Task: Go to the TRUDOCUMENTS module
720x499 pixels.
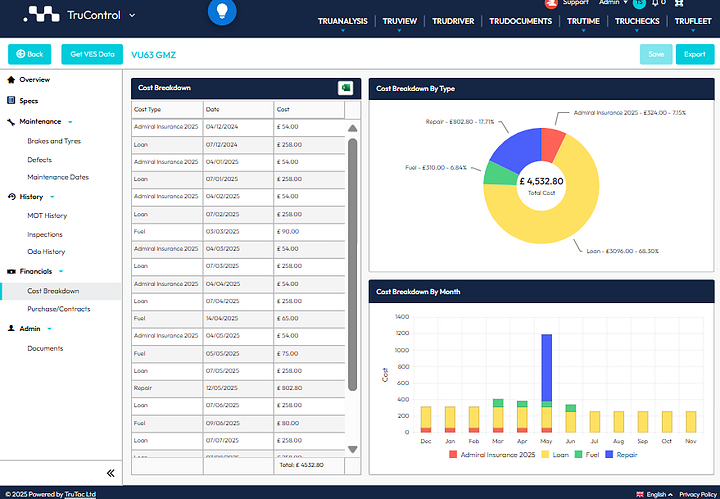Action: [520, 21]
